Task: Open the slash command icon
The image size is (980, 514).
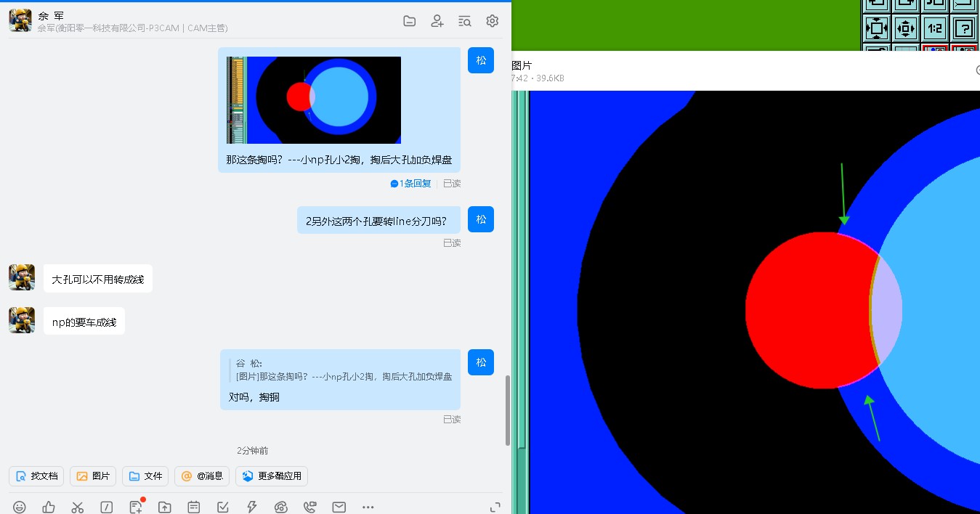Action: pyautogui.click(x=107, y=507)
